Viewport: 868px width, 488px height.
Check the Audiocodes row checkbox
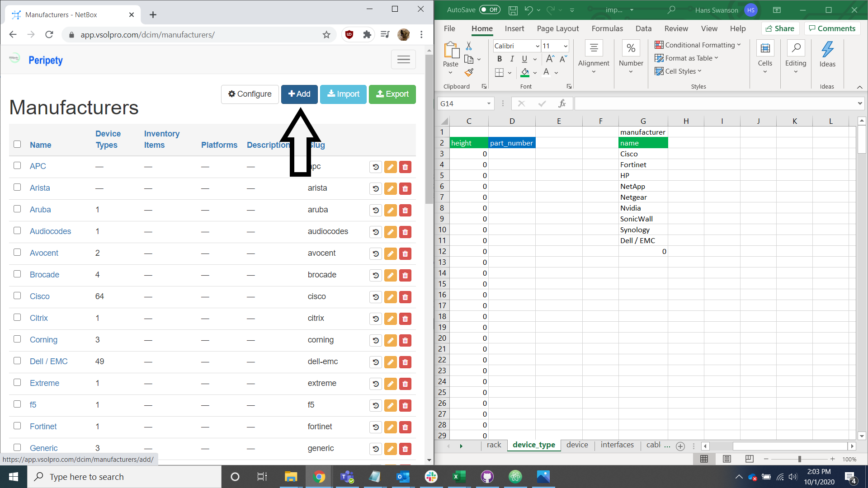click(17, 230)
